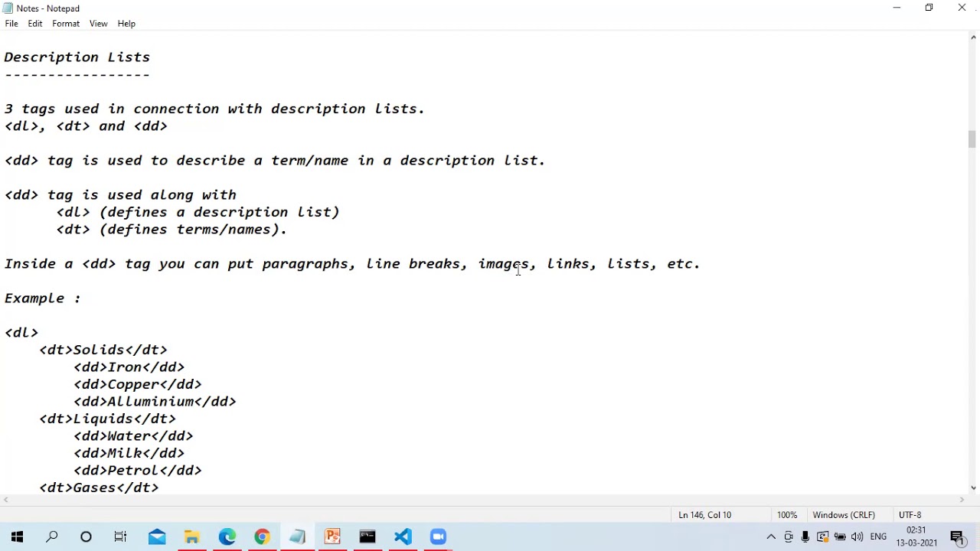This screenshot has height=551, width=980.
Task: Open the volume tray control
Action: pyautogui.click(x=857, y=536)
